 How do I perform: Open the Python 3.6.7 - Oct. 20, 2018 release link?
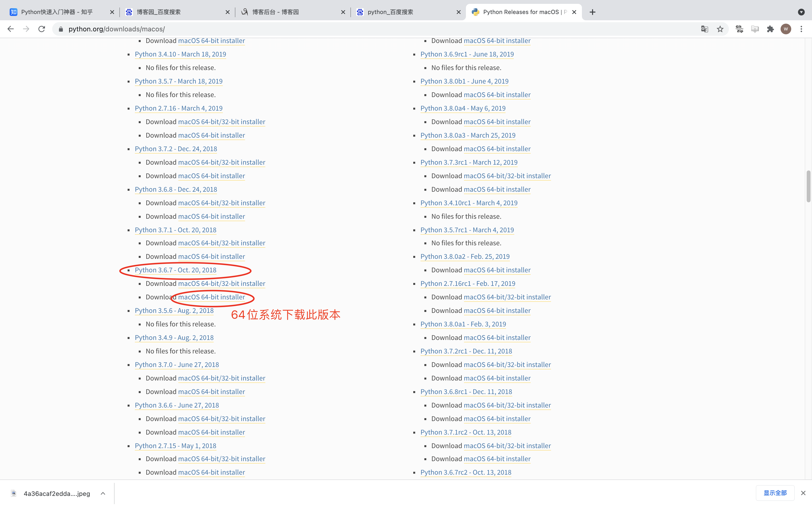[x=175, y=270]
